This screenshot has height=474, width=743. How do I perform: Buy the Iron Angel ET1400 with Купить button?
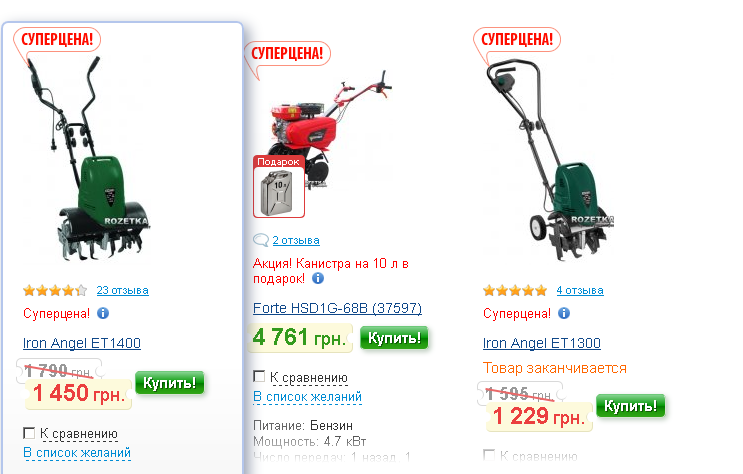[x=170, y=383]
